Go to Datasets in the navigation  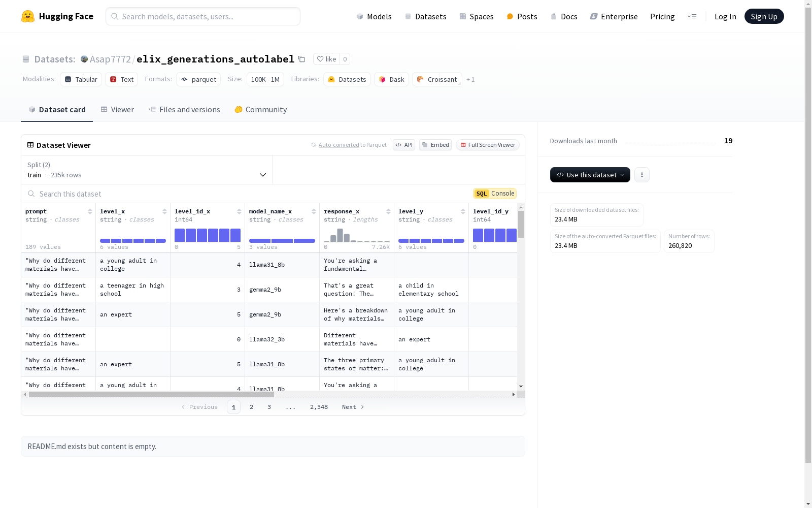click(x=425, y=16)
